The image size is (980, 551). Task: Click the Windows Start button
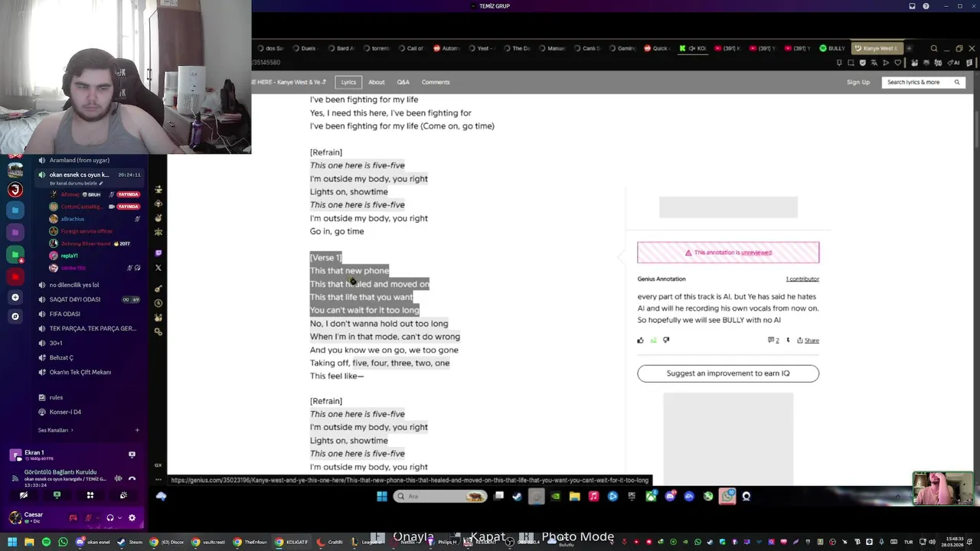point(382,497)
